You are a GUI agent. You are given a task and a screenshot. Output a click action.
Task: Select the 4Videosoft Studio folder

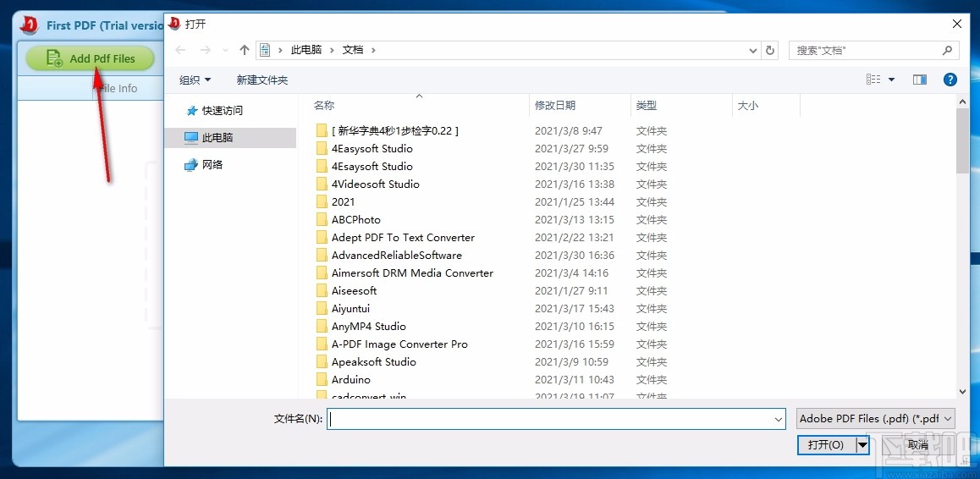[375, 184]
